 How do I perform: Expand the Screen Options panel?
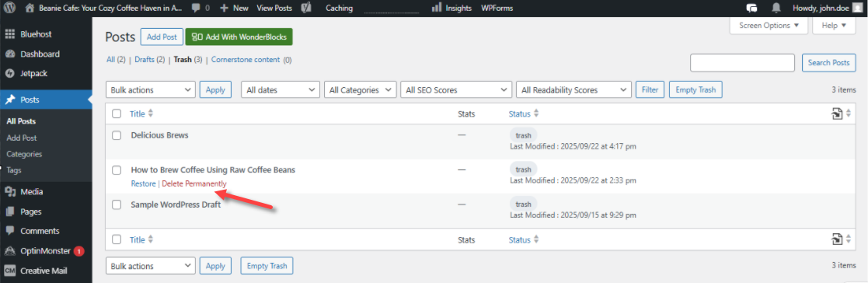click(769, 26)
